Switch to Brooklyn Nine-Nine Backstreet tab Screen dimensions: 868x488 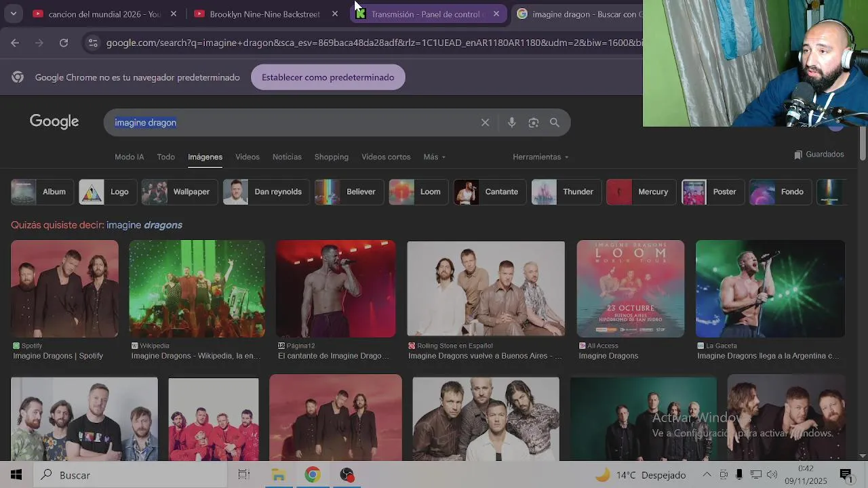(264, 14)
